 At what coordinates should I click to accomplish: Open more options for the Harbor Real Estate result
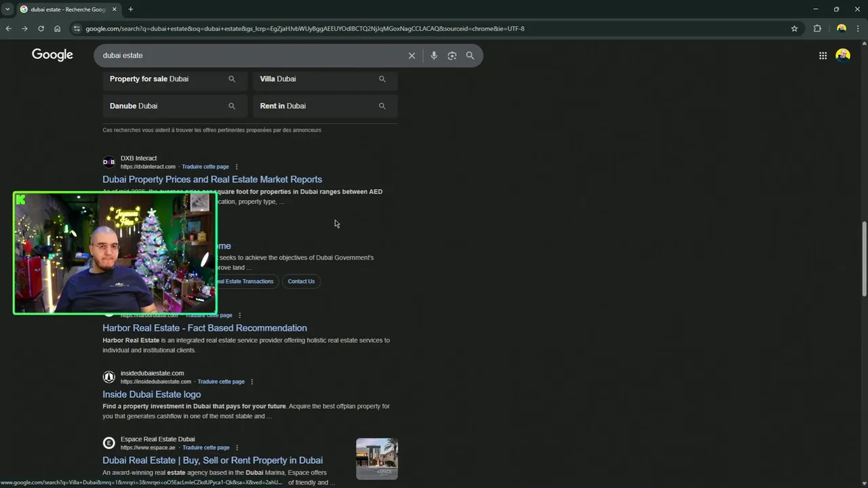[239, 315]
